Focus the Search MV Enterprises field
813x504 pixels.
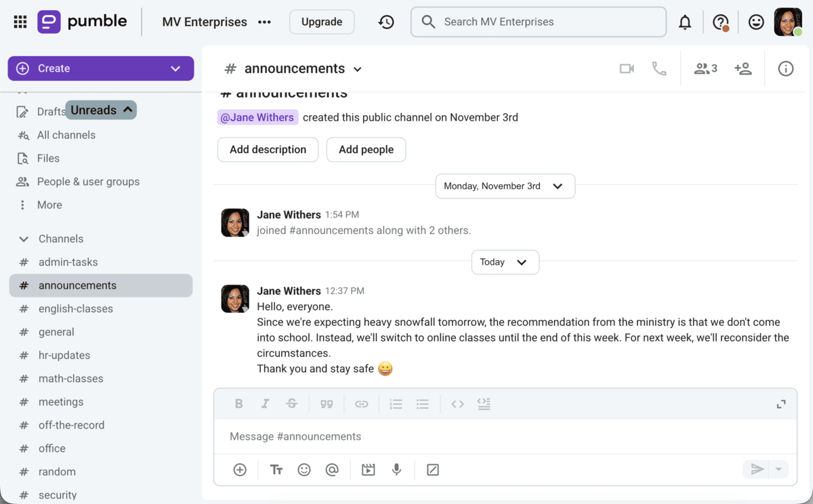point(539,22)
